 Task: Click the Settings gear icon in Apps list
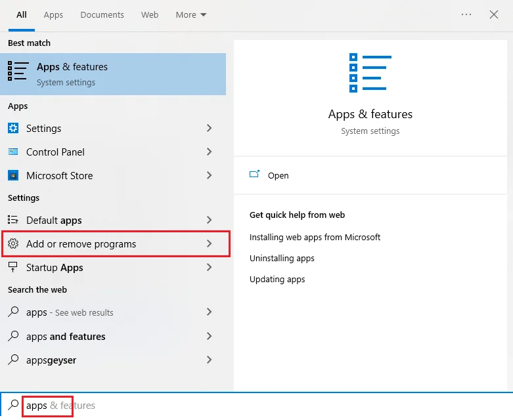pos(13,128)
